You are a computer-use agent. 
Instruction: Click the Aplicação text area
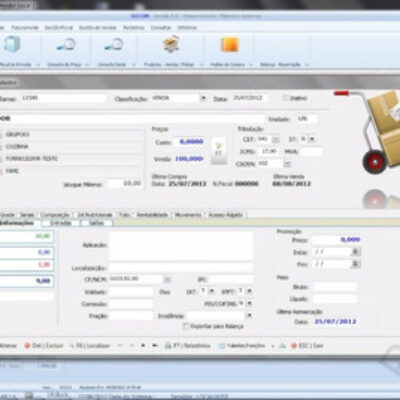(181, 246)
